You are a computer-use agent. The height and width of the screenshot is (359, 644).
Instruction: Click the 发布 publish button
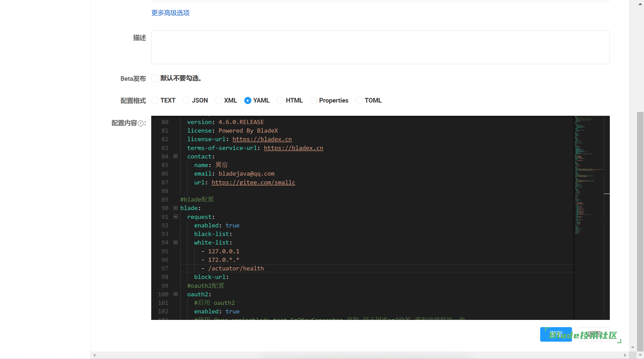click(x=556, y=334)
